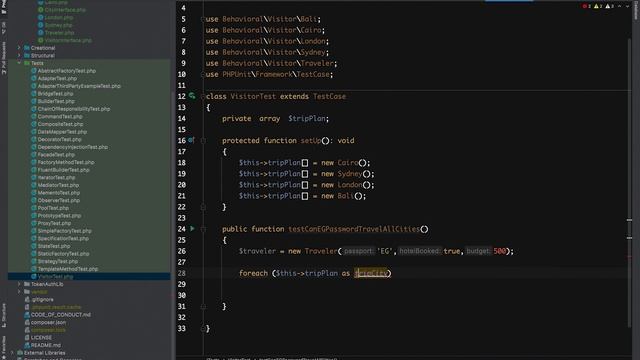This screenshot has width=640, height=360.
Task: Open CommandTest.php file
Action: coord(60,116)
